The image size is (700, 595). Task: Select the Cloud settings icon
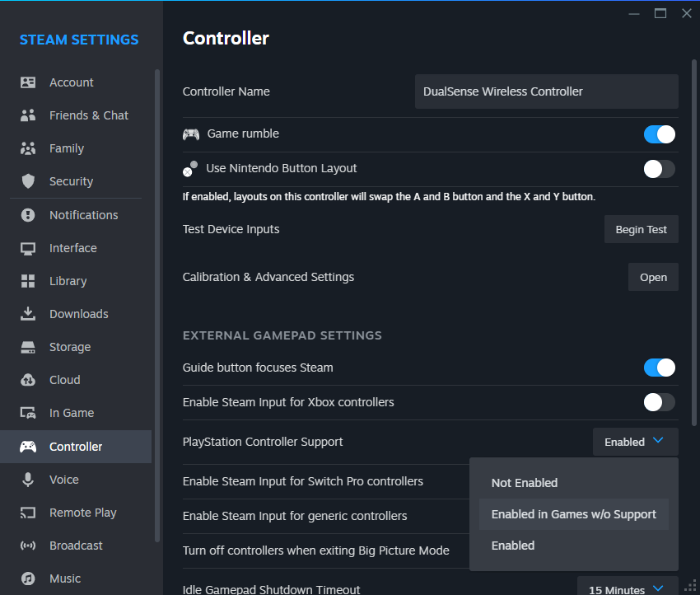(28, 380)
